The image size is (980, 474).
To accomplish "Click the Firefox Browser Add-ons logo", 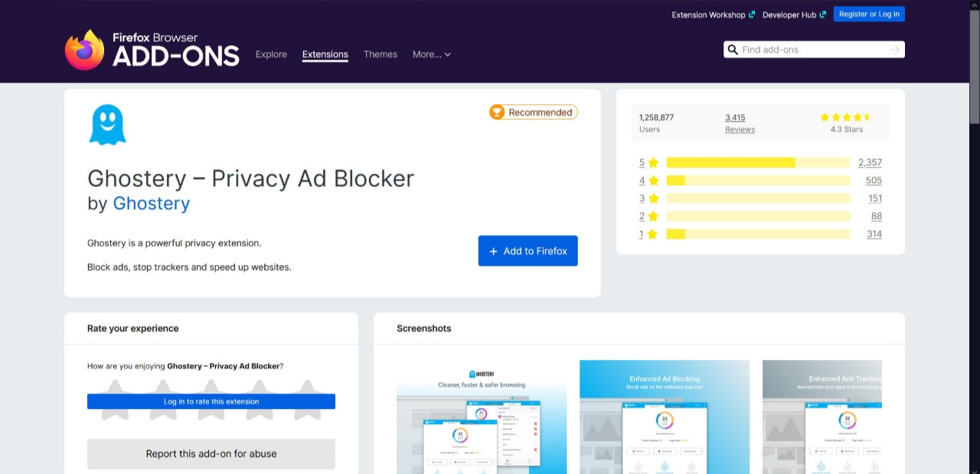I will pyautogui.click(x=152, y=50).
